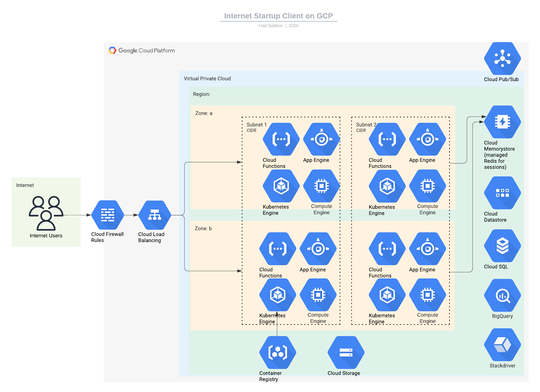
Task: Select the 'Cloud Storage' caption
Action: (344, 373)
